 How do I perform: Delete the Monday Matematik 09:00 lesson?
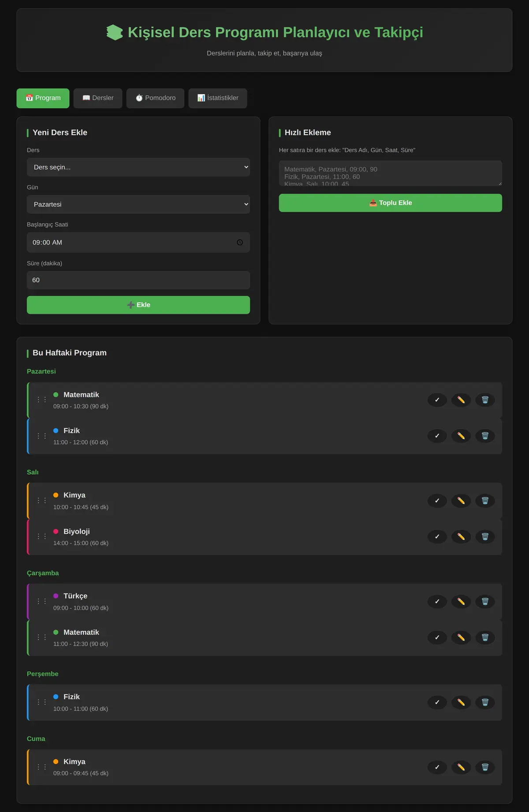(x=485, y=400)
